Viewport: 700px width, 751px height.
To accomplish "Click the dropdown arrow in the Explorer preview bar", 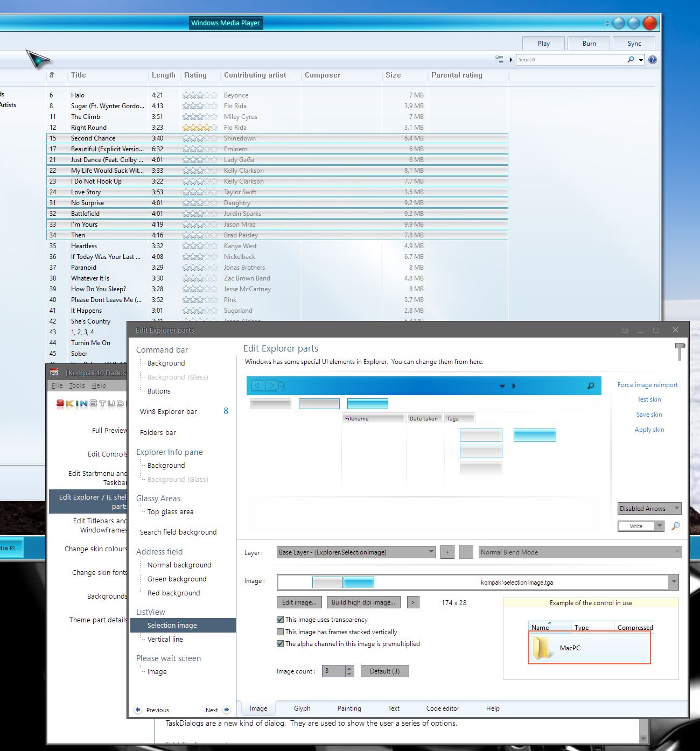I will pos(502,385).
